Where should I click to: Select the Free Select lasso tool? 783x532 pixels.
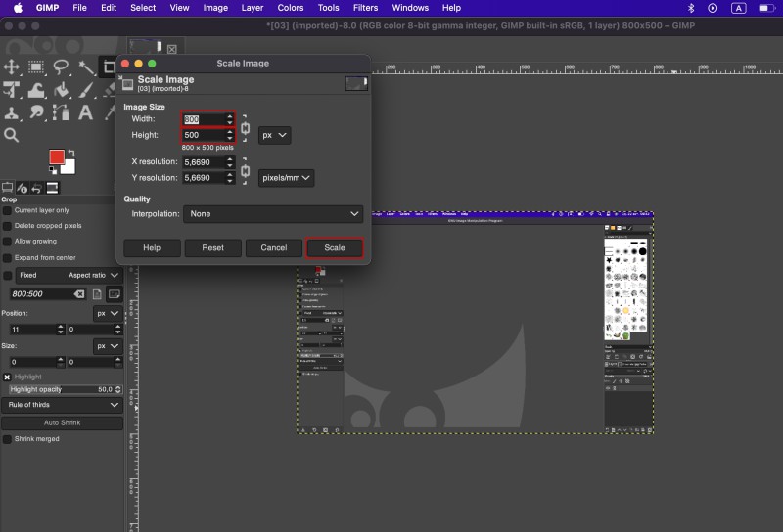click(61, 66)
